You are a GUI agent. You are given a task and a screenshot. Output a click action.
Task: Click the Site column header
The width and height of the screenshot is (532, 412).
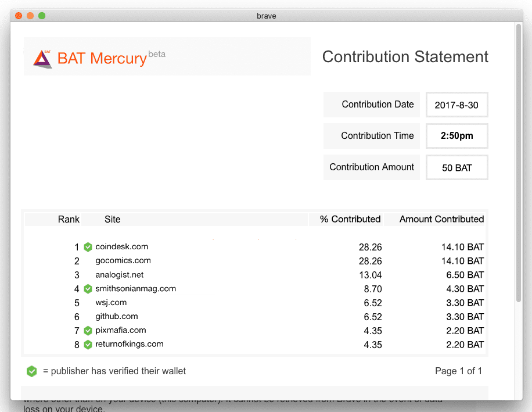coord(112,219)
